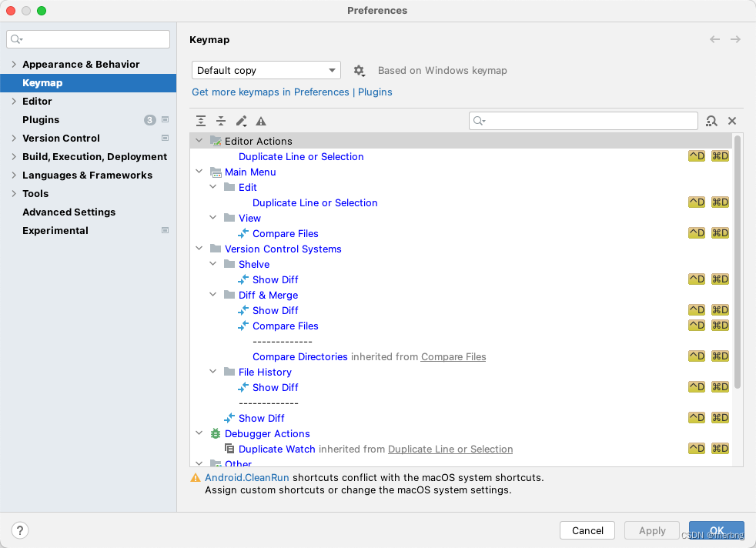Click the Debugger Actions bug icon

point(216,434)
